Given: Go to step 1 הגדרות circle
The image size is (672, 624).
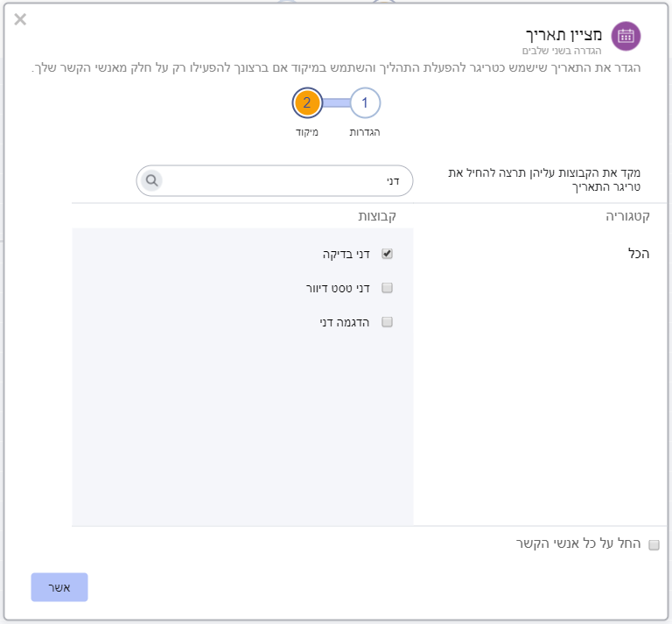Looking at the screenshot, I should pos(365,103).
